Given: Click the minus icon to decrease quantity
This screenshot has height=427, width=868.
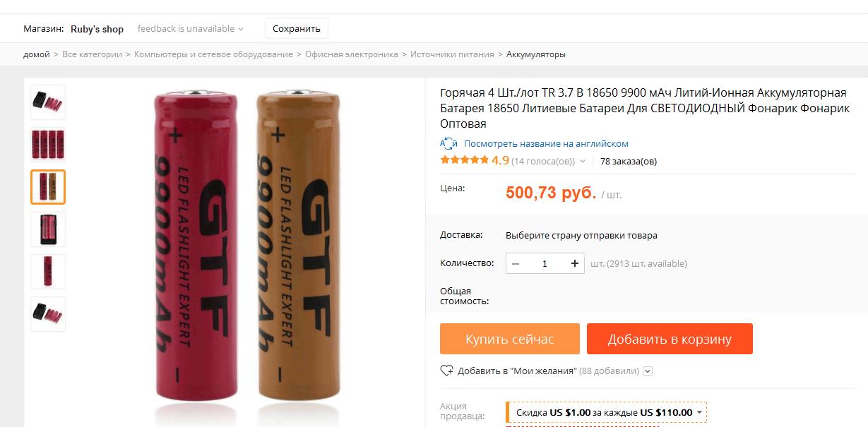Looking at the screenshot, I should point(516,263).
